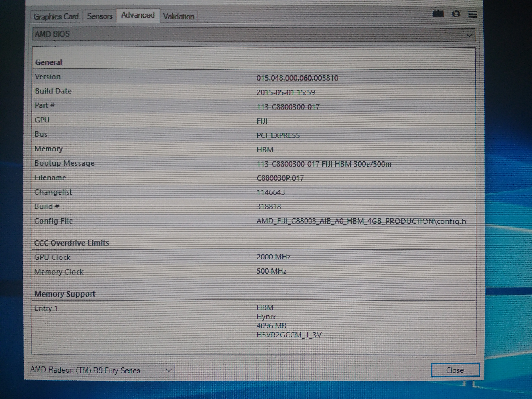The height and width of the screenshot is (399, 532).
Task: Click the Filename row label
Action: tap(50, 178)
